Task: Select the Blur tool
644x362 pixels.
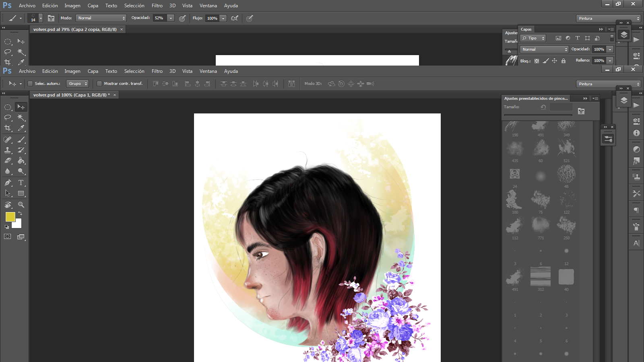Action: (x=8, y=171)
